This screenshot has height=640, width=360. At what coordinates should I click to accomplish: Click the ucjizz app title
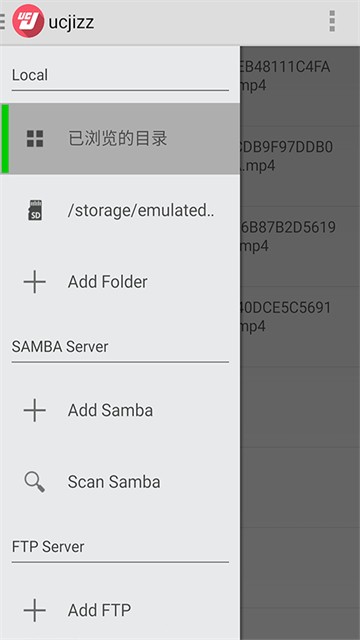[x=71, y=22]
